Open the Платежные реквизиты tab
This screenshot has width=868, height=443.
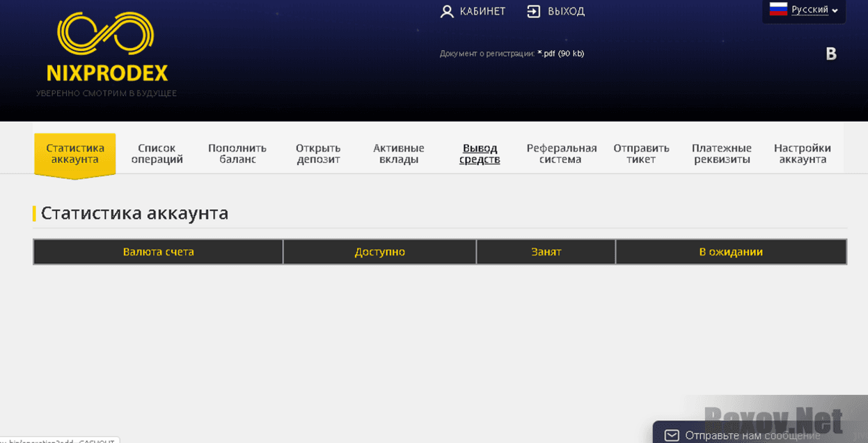pyautogui.click(x=721, y=154)
